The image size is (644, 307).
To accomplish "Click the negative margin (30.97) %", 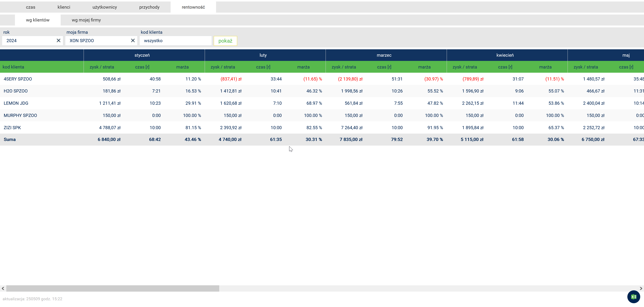I will click(433, 79).
